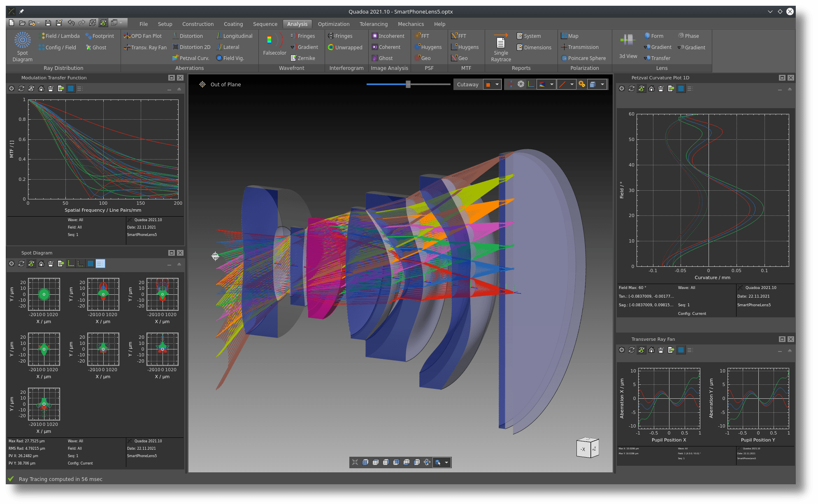Export the Spot Diagram data
818x504 pixels.
coord(60,264)
